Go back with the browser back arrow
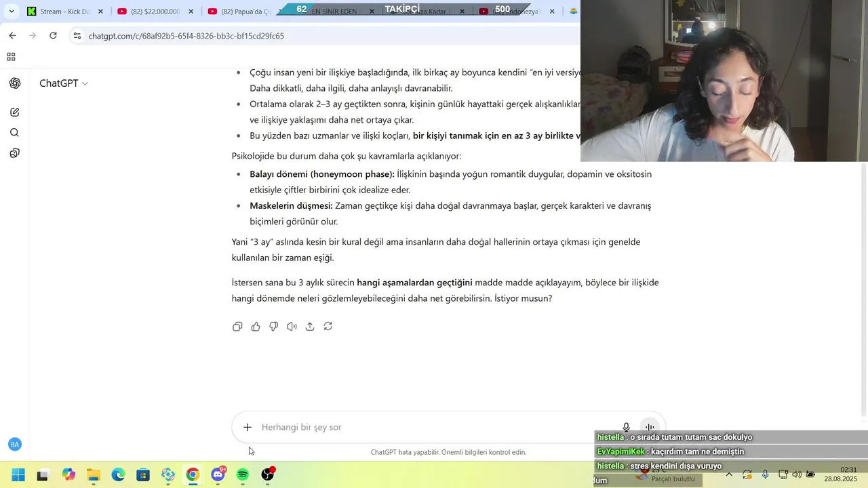Screen dimensions: 868x488 point(12,35)
